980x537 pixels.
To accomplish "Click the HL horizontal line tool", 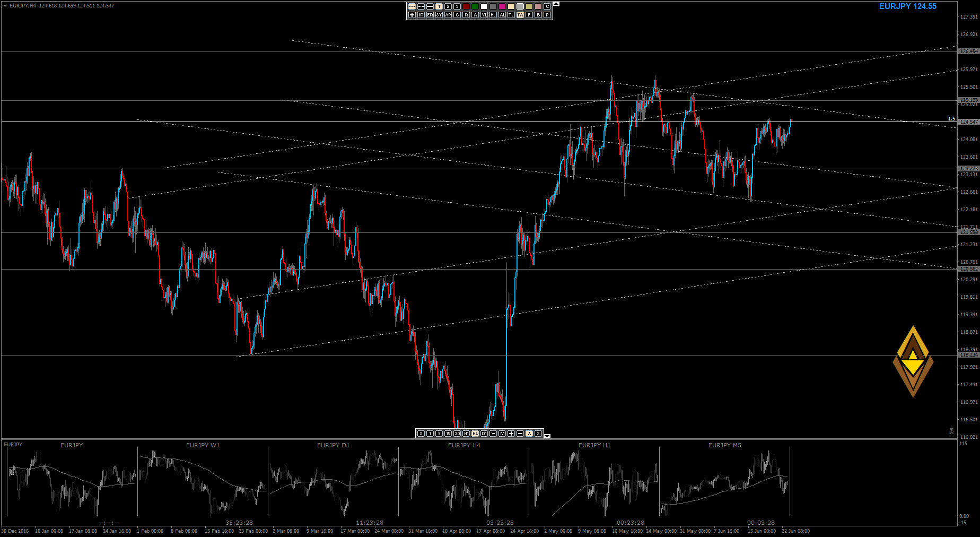I will (x=493, y=15).
